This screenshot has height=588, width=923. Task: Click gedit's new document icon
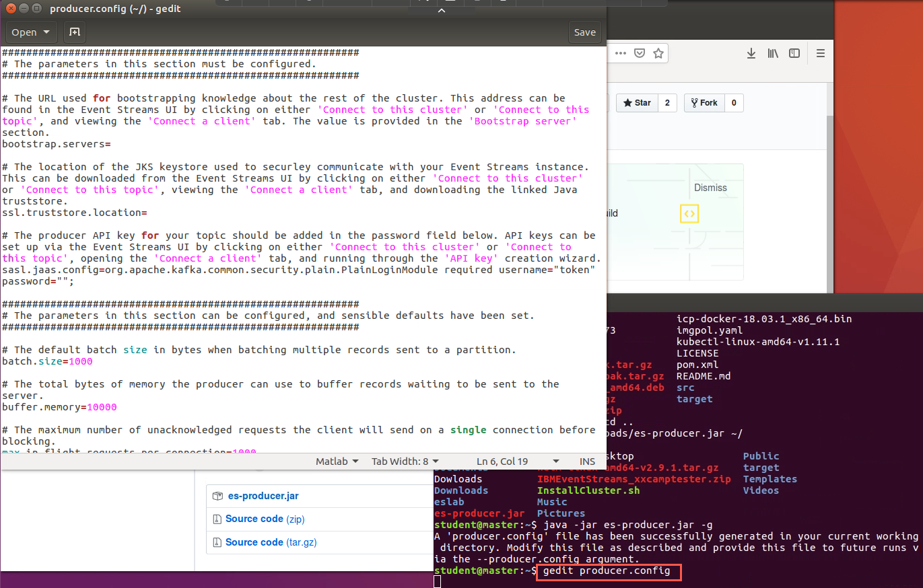point(75,32)
